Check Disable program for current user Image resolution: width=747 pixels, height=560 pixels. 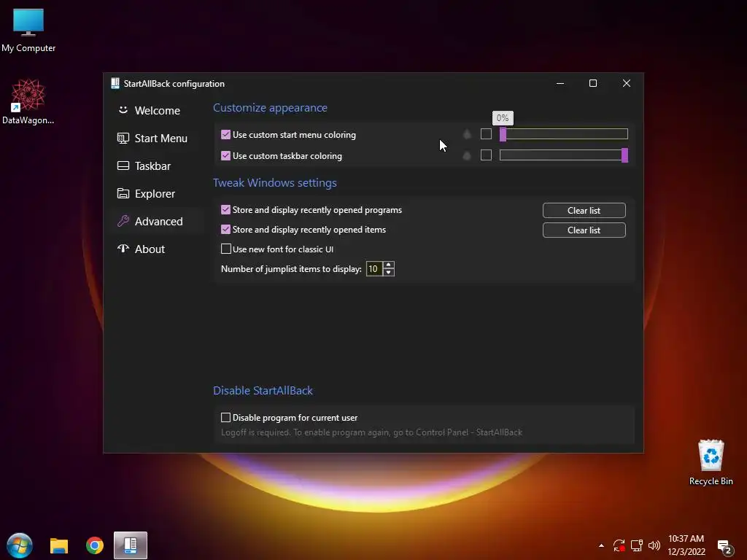(226, 418)
